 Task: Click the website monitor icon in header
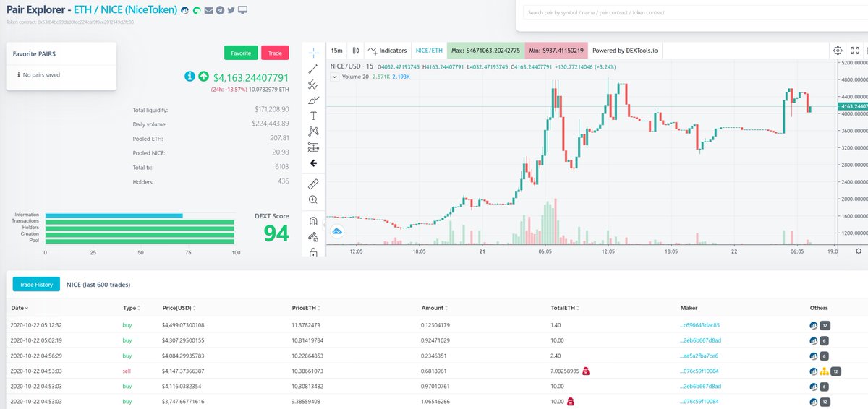pos(242,10)
